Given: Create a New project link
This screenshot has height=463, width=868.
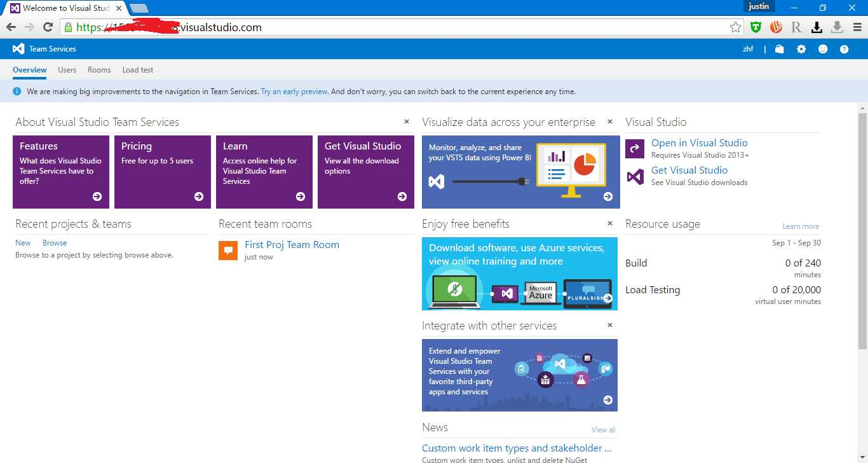Looking at the screenshot, I should pyautogui.click(x=23, y=243).
